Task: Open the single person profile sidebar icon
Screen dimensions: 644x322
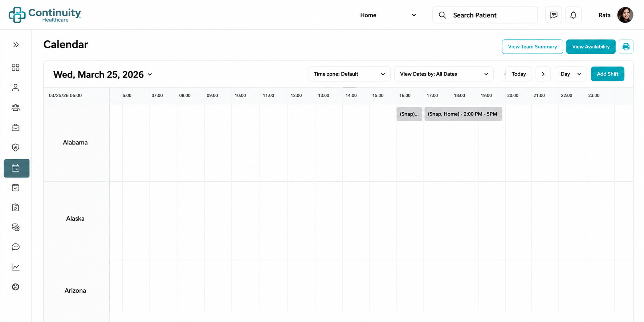Action: 16,87
